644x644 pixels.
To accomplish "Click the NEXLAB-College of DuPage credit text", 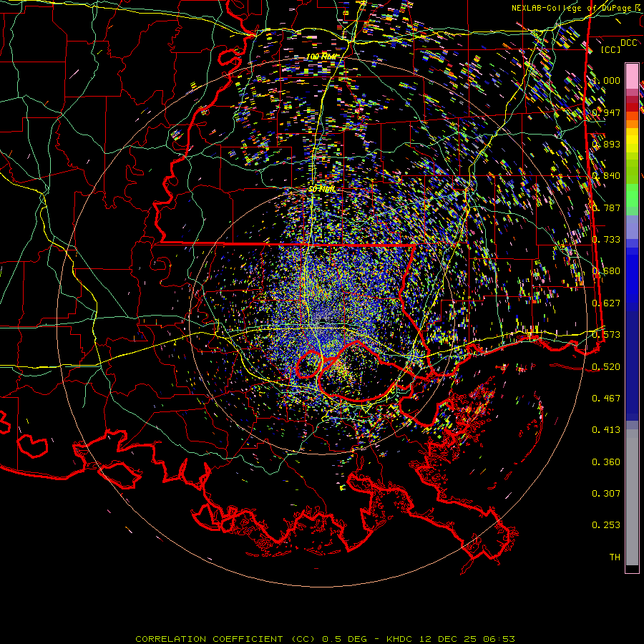I will point(573,8).
